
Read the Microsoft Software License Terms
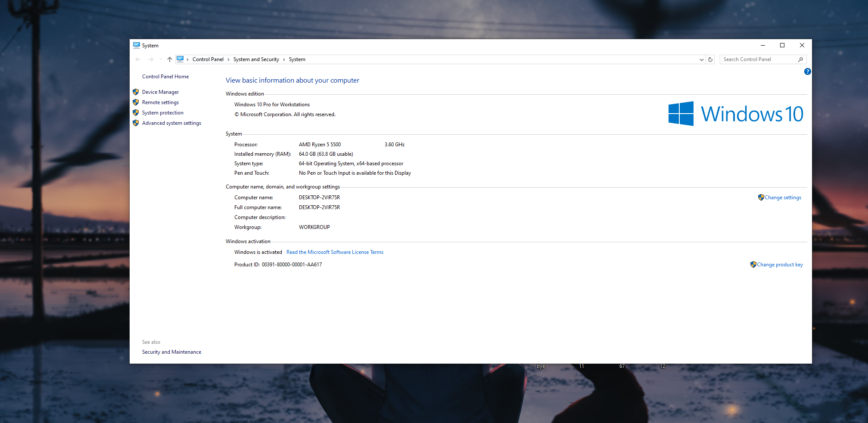[335, 252]
